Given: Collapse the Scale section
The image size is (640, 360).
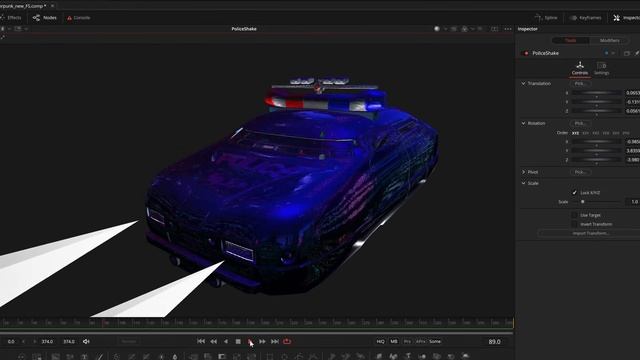Looking at the screenshot, I should tap(524, 183).
